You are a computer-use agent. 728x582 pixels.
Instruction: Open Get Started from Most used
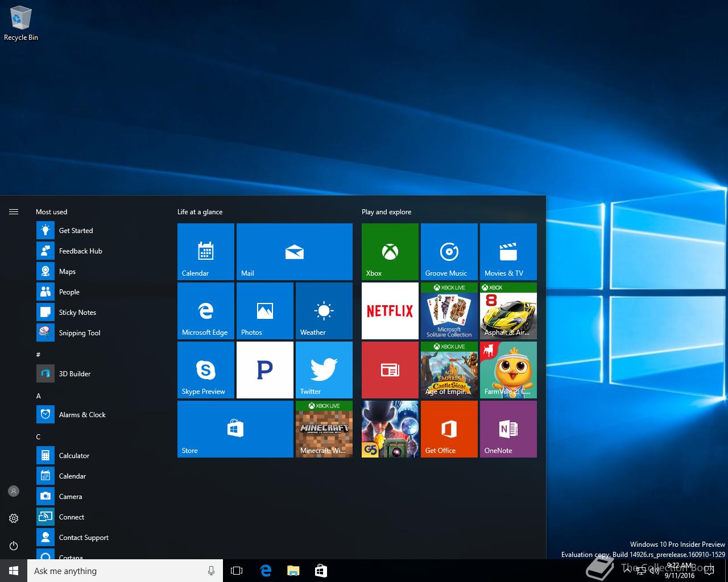[100, 231]
